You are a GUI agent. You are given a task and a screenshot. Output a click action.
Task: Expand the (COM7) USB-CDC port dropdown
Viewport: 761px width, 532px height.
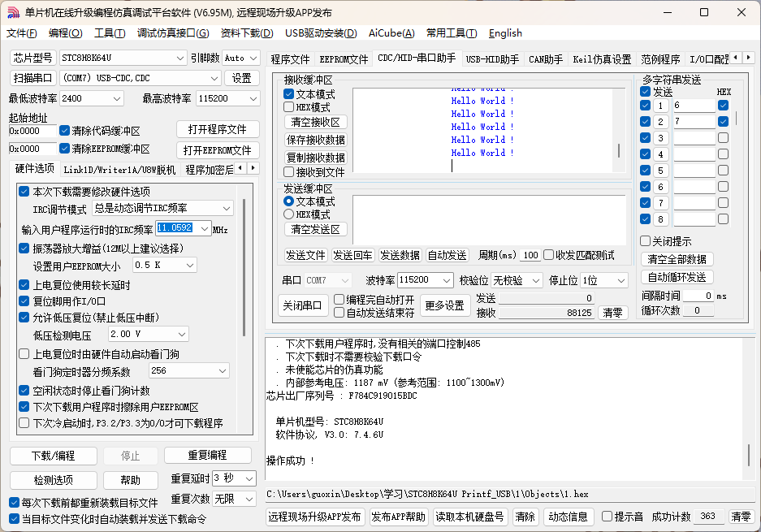[214, 78]
